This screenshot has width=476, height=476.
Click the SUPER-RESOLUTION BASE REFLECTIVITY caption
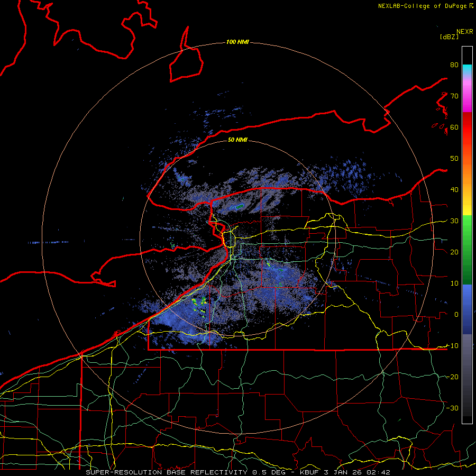coord(167,472)
